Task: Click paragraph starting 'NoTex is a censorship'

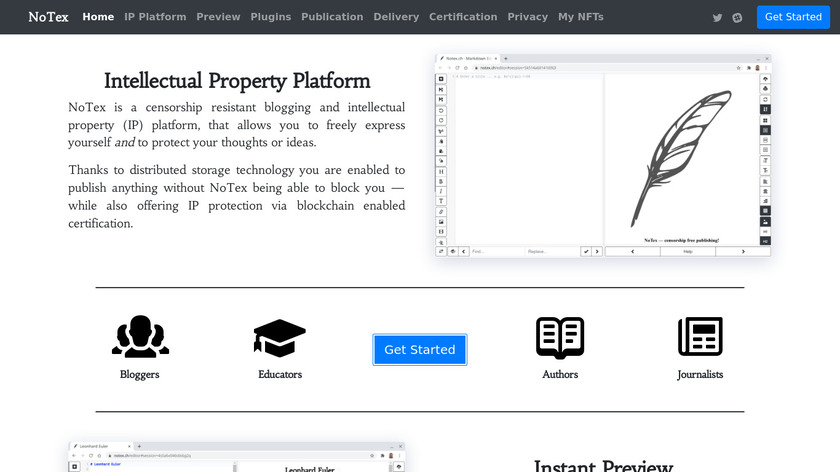Action: (236, 125)
